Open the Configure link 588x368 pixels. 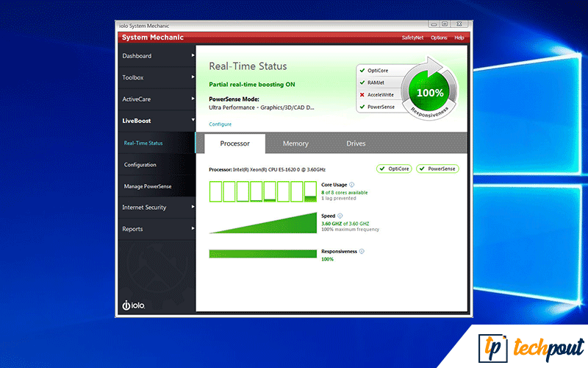point(220,124)
